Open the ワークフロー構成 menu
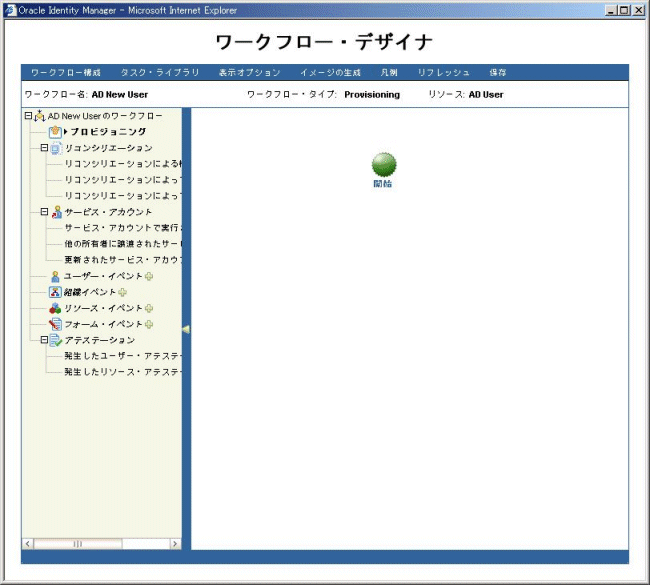Screen dimensions: 650x585 click(x=66, y=73)
